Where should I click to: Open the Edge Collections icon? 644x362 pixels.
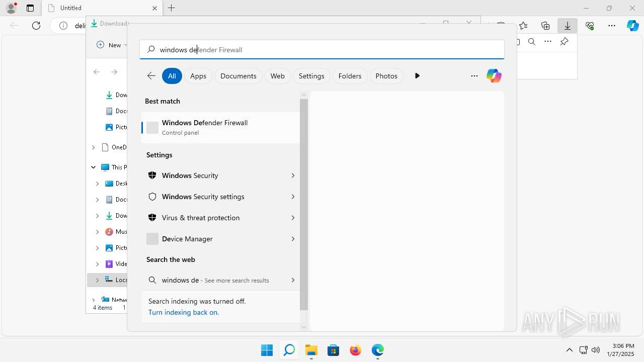pos(545,26)
